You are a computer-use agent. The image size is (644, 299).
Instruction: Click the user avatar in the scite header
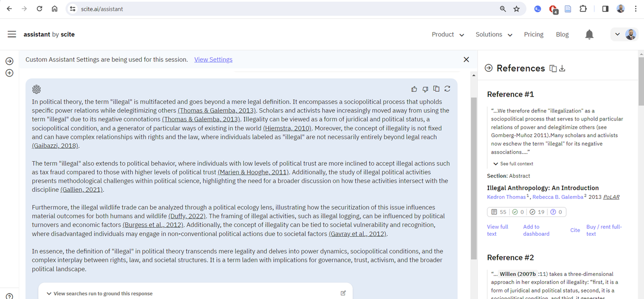click(x=631, y=34)
